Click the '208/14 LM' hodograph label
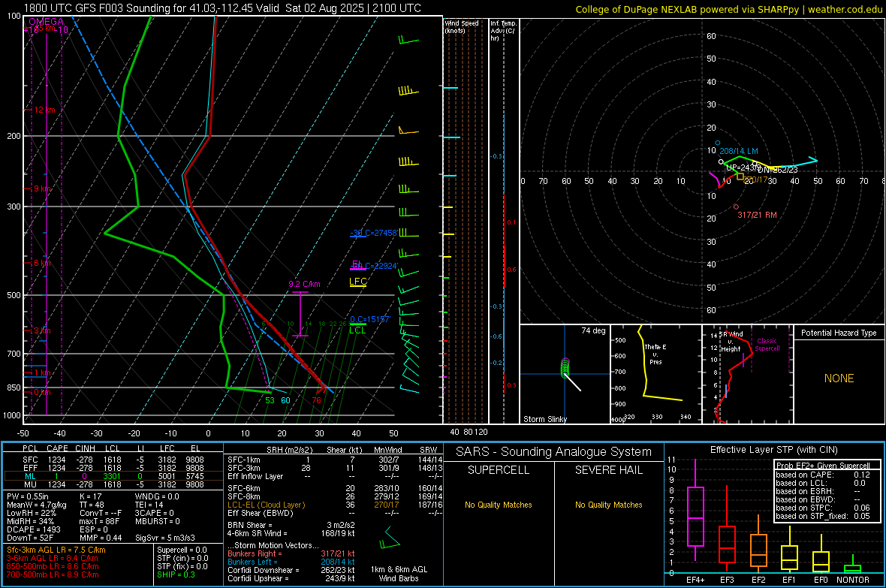The width and height of the screenshot is (886, 588). [739, 151]
